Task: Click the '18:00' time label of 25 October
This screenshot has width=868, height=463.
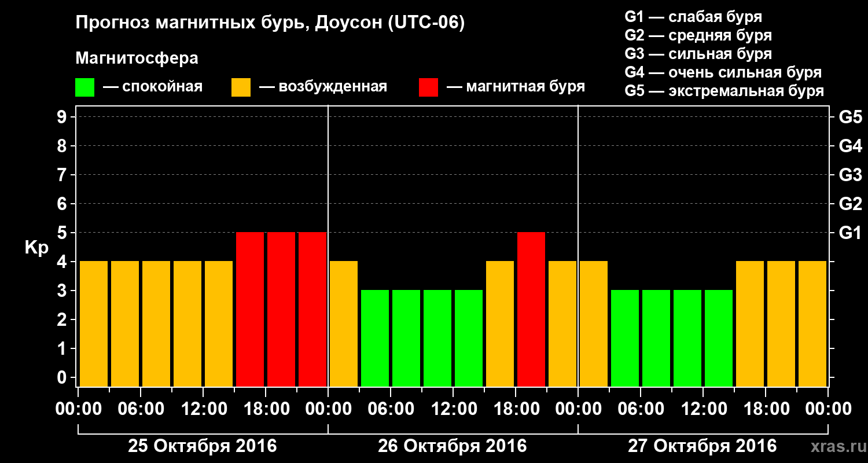Action: (x=266, y=409)
